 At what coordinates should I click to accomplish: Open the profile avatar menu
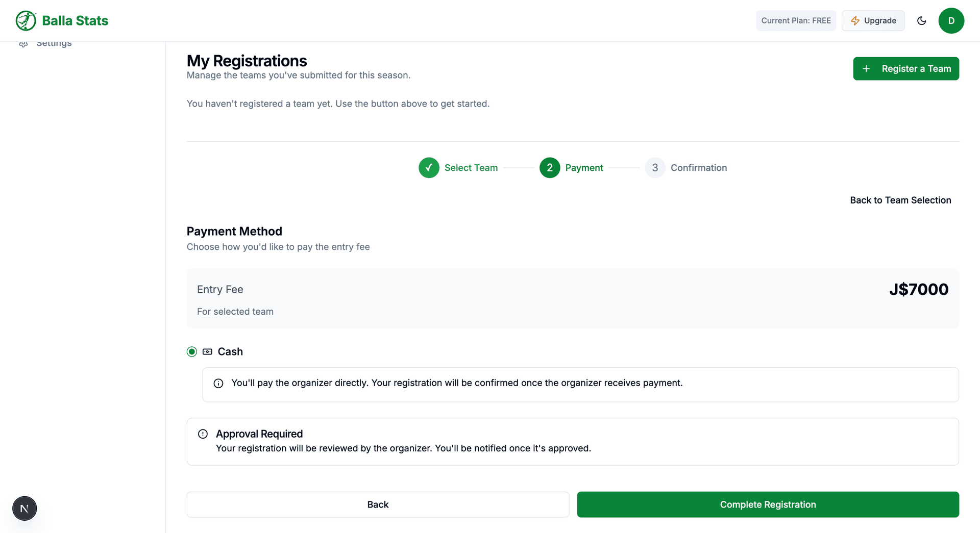click(951, 20)
